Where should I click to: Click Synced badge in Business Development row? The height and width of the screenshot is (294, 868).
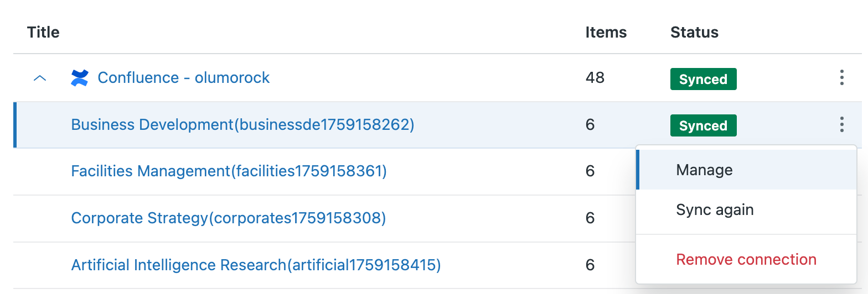[x=703, y=125]
